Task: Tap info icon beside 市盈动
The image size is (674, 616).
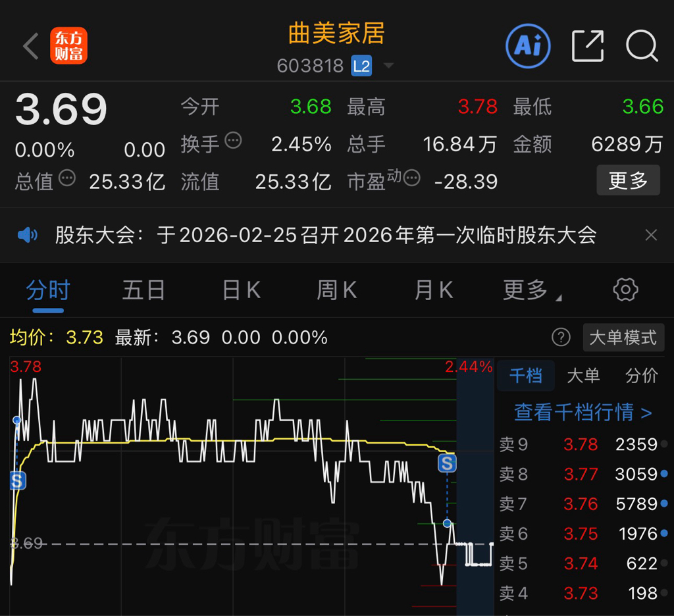Action: coord(412,178)
